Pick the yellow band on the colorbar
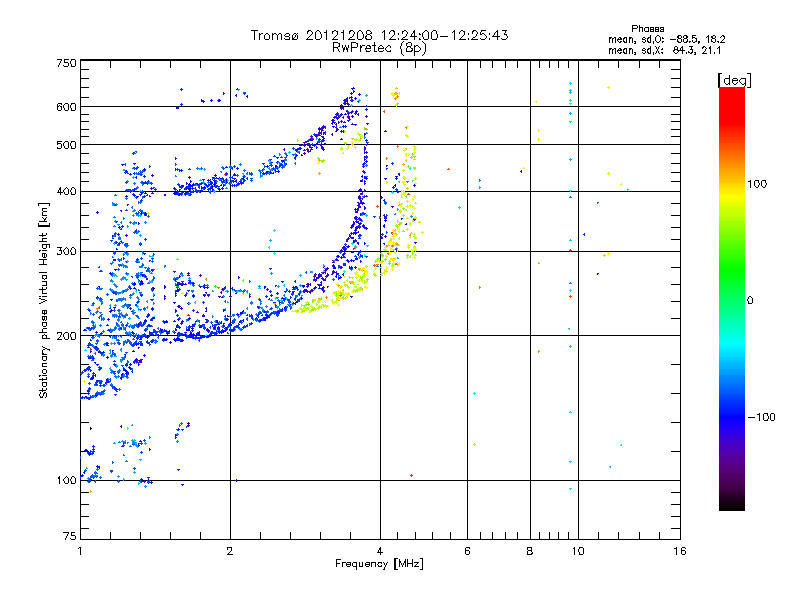 [x=731, y=190]
